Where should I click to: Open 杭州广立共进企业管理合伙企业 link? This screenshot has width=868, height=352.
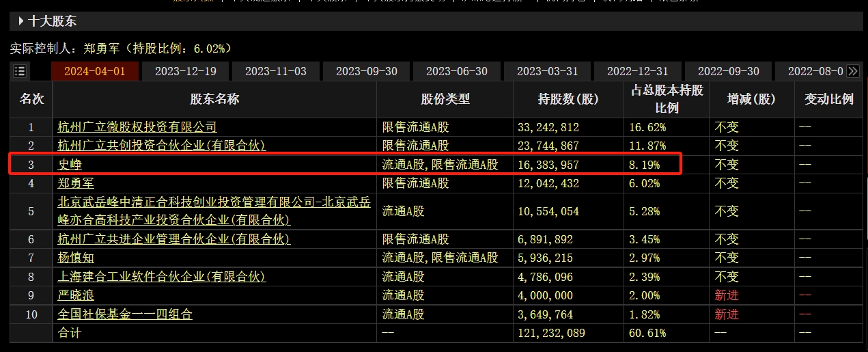(174, 239)
